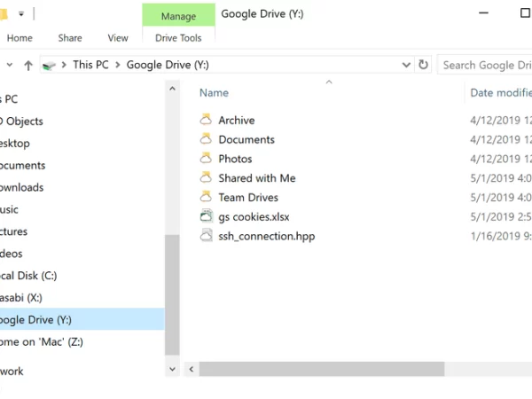This screenshot has width=532, height=399.
Task: Focus the Search Google Drive field
Action: click(x=487, y=65)
